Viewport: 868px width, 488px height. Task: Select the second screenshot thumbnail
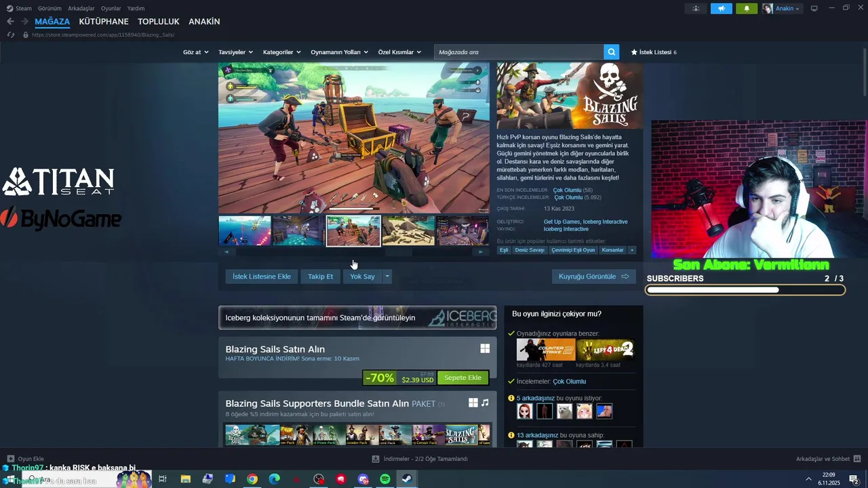click(298, 230)
